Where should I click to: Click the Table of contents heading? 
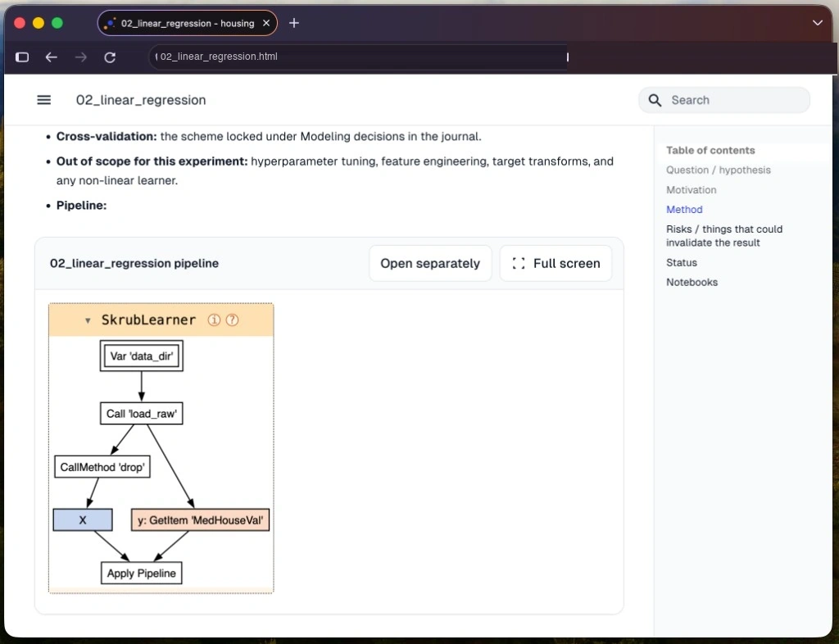(x=710, y=150)
